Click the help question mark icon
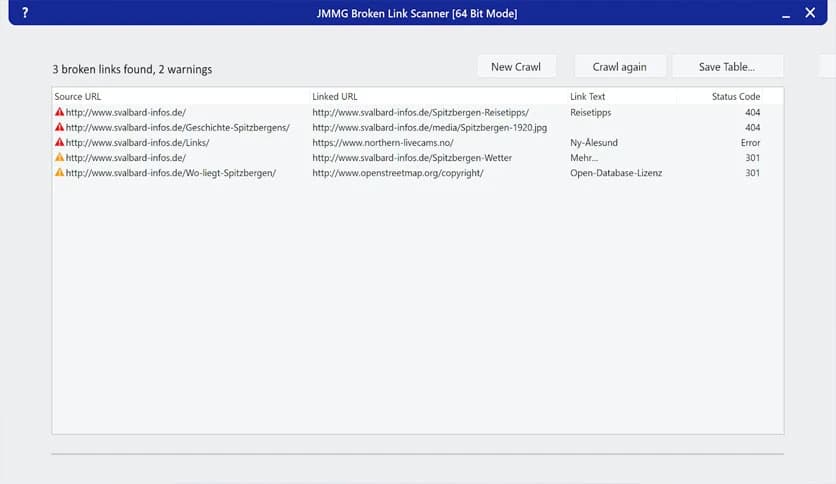 point(24,13)
